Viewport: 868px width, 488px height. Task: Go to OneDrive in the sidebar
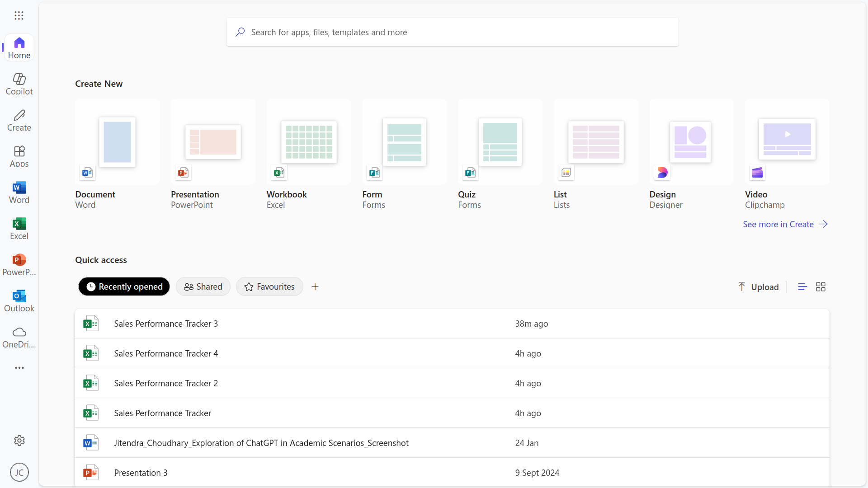19,337
